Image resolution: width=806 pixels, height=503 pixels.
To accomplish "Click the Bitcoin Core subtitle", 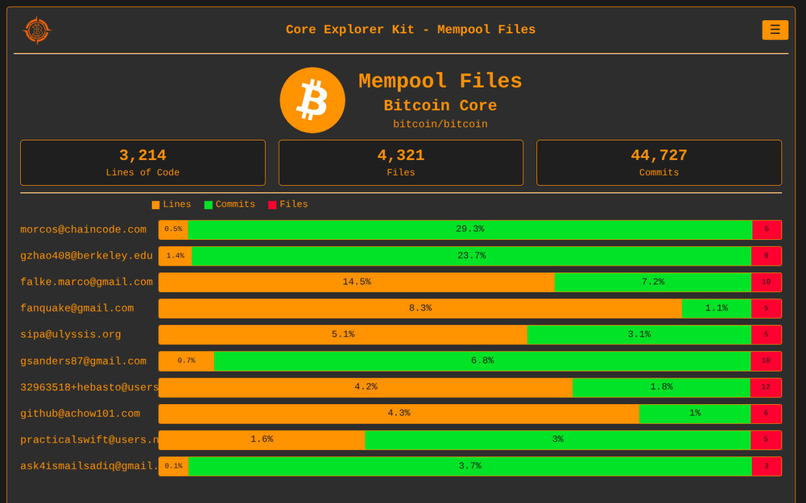I will click(x=440, y=105).
